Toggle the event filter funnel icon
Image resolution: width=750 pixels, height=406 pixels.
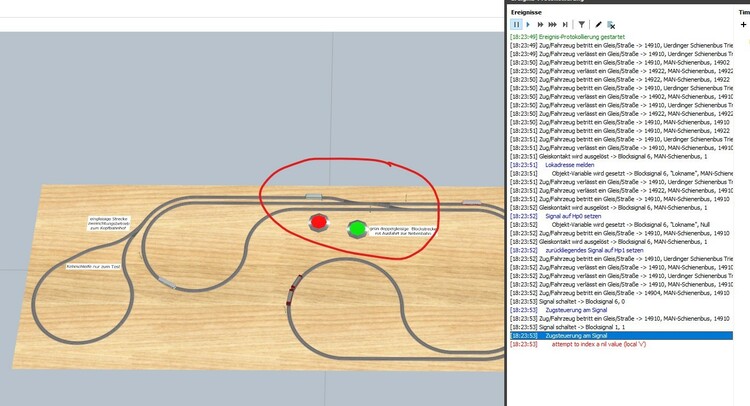click(581, 24)
